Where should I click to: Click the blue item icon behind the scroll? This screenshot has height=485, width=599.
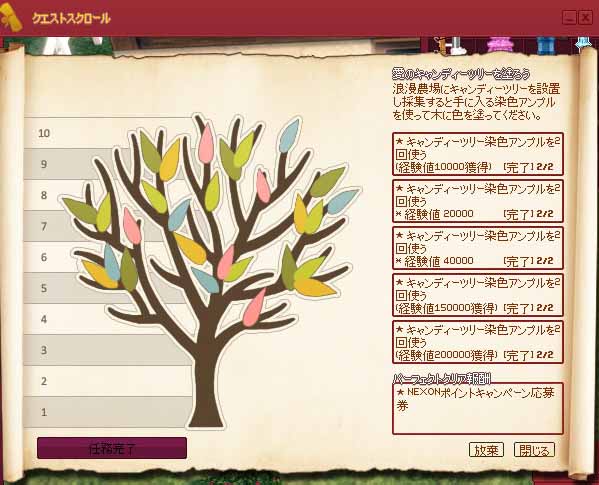click(x=546, y=45)
